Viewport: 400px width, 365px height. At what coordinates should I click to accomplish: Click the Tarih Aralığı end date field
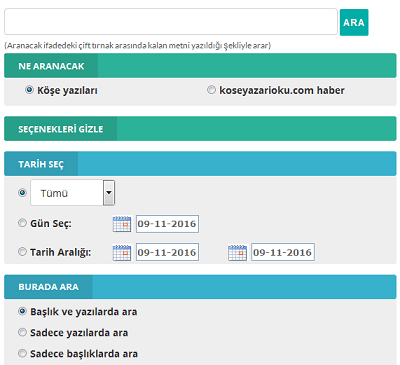pos(283,252)
